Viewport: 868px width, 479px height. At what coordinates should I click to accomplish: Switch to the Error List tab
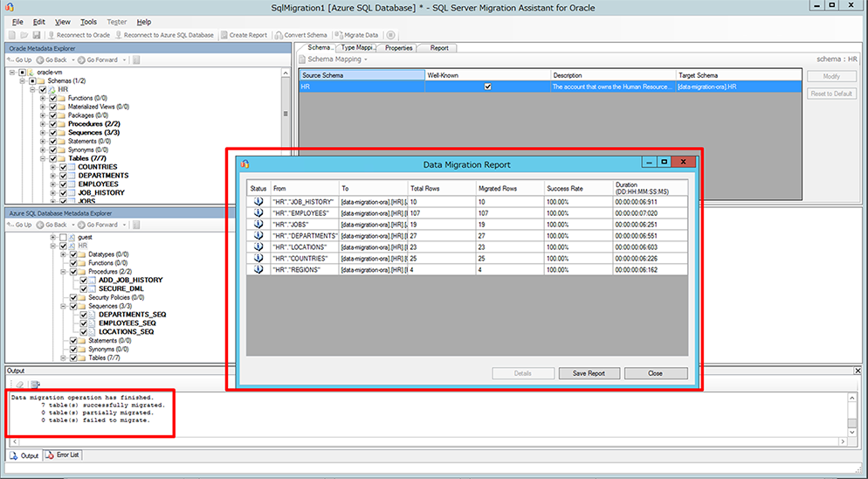(x=63, y=455)
